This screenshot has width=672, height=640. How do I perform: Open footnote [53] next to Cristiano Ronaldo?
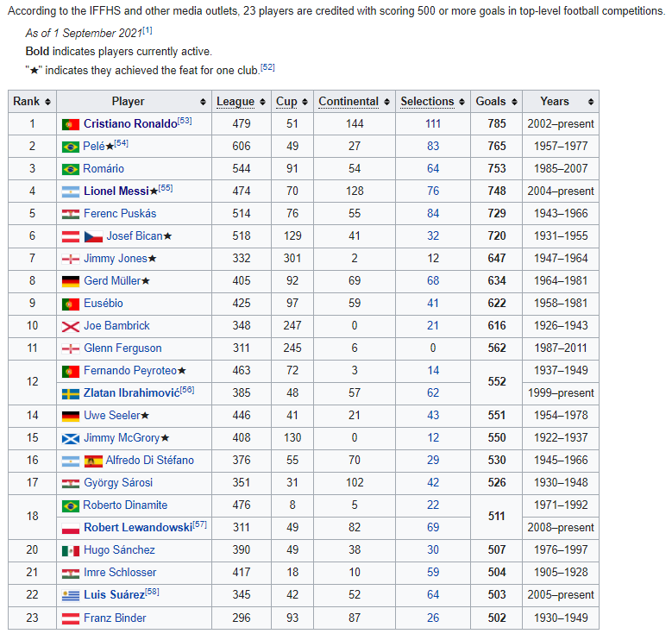pos(185,121)
